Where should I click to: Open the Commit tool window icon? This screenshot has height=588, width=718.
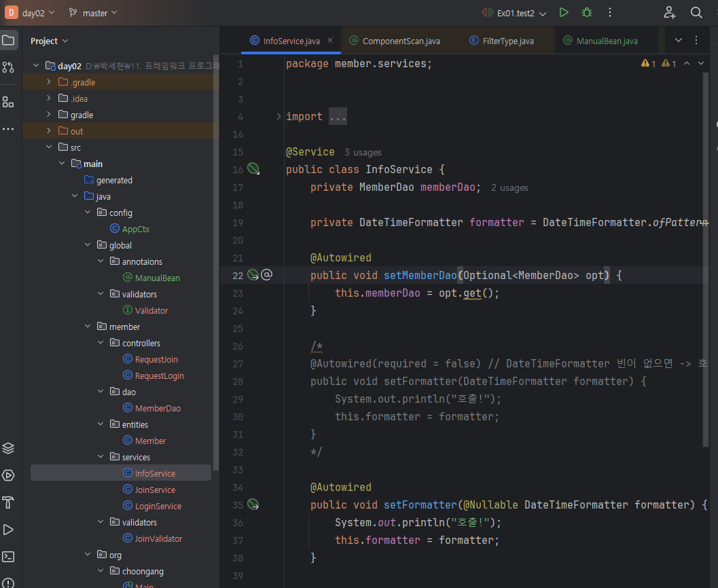pos(8,67)
